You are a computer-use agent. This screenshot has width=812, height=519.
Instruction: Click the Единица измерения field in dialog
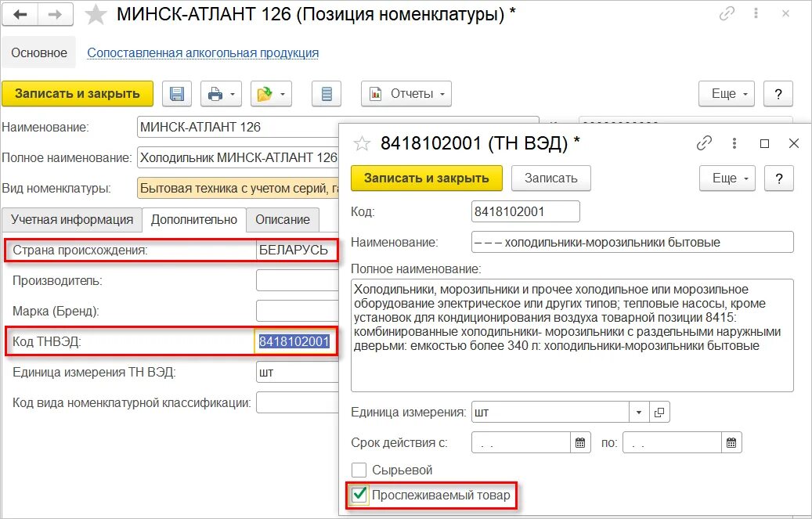coord(550,413)
